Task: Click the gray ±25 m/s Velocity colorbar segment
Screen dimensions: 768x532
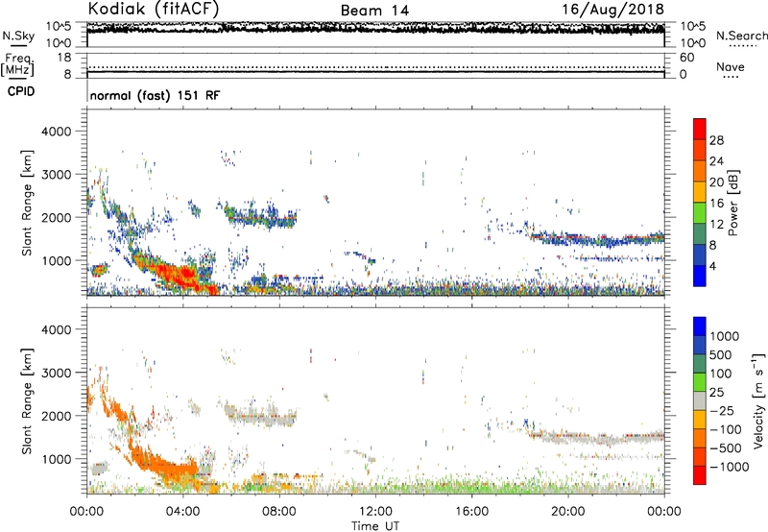Action: (700, 401)
